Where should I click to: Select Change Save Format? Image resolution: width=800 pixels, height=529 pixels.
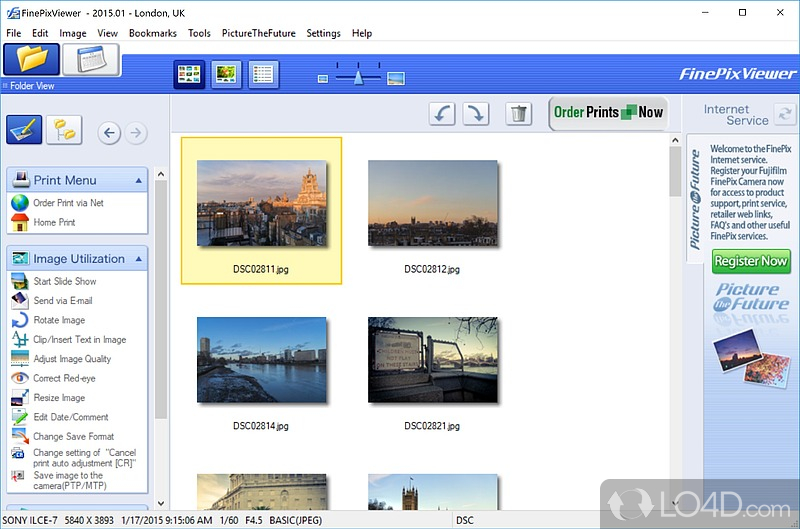(73, 436)
